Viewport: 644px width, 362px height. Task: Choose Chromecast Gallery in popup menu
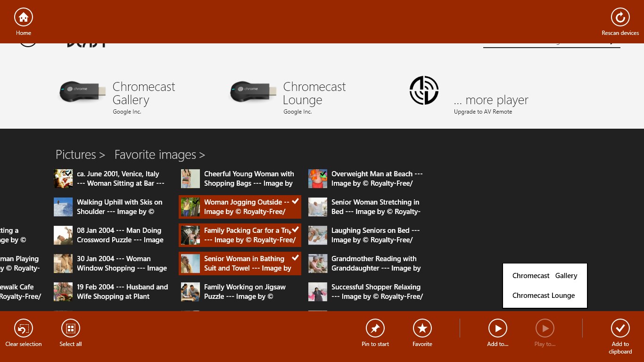[x=545, y=276]
